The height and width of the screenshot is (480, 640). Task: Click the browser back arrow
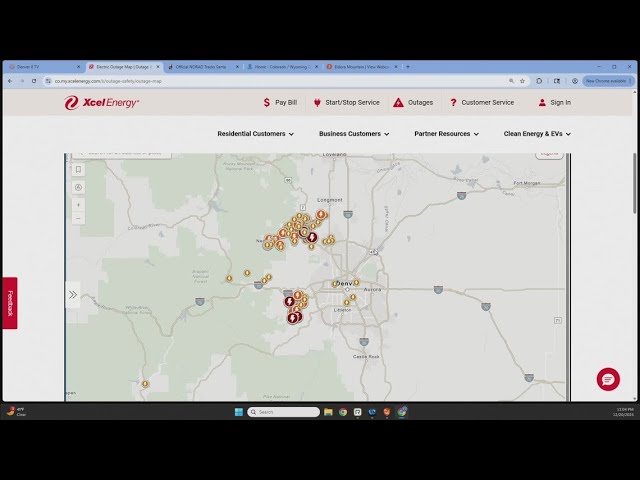(x=10, y=81)
